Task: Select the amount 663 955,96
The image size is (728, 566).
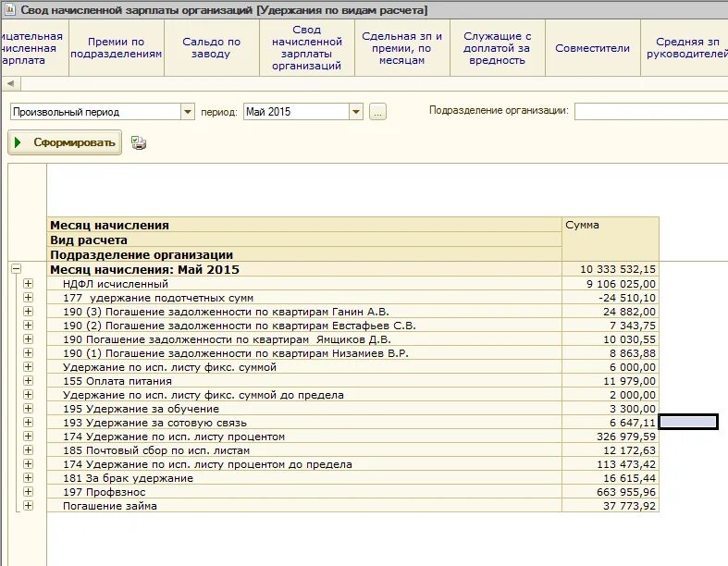Action: click(x=611, y=492)
